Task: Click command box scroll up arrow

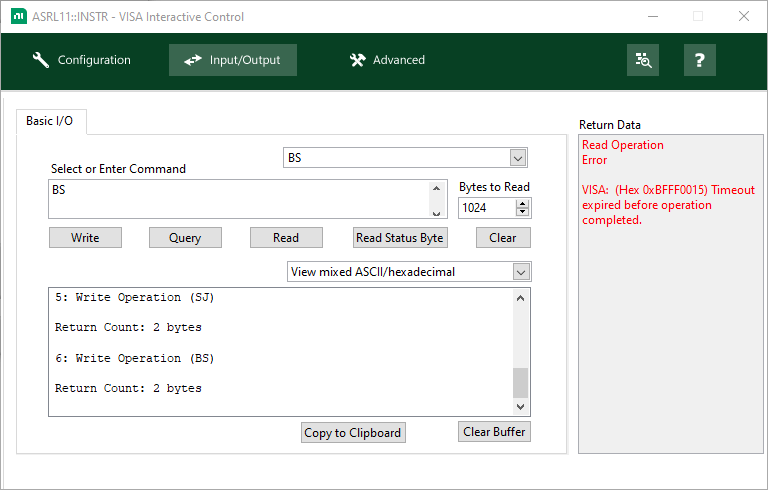Action: (x=436, y=188)
